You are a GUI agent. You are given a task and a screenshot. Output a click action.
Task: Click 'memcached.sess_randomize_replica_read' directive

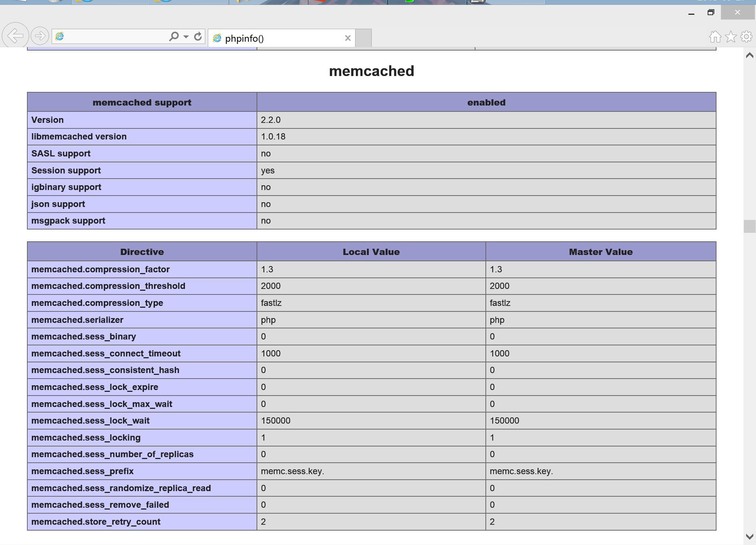coord(121,488)
